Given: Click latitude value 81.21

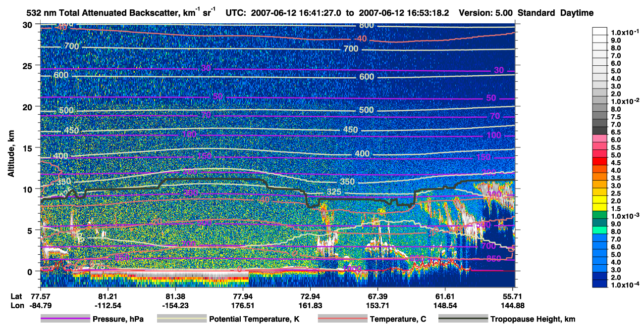Looking at the screenshot, I should pos(107,296).
